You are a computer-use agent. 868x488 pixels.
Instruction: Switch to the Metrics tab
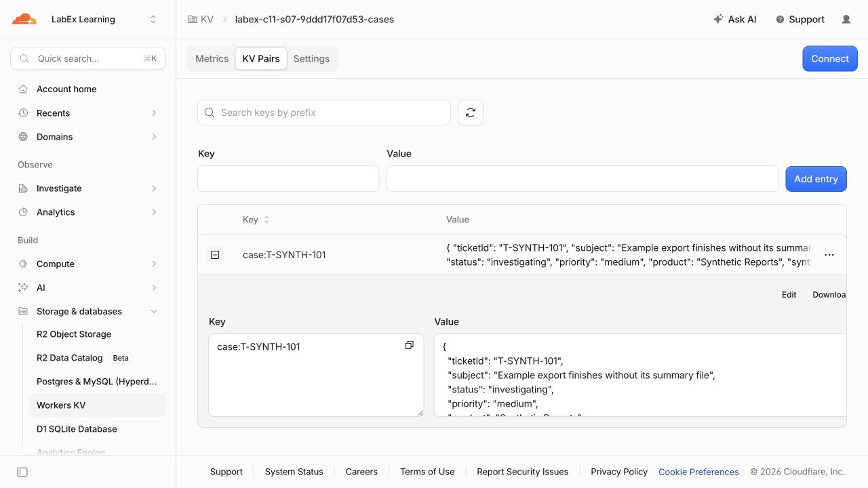[212, 59]
